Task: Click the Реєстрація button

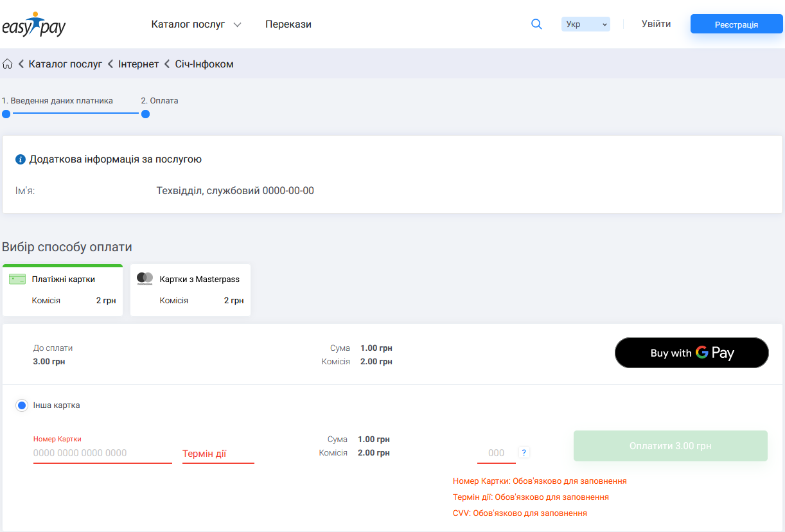Action: pos(736,24)
